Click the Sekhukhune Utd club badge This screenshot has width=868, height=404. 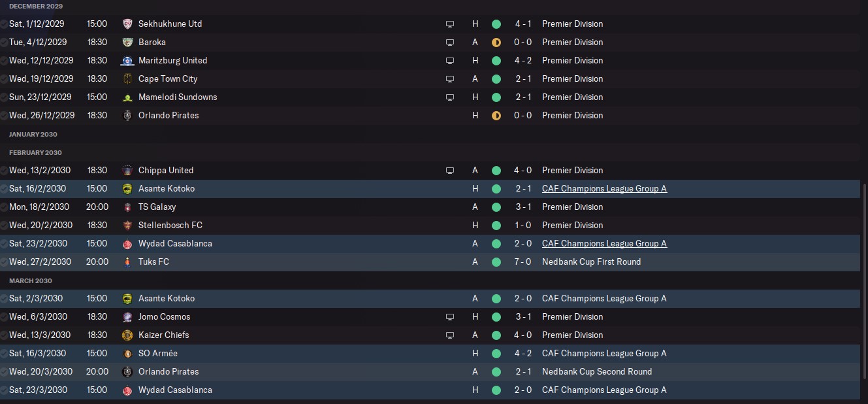pyautogui.click(x=127, y=24)
